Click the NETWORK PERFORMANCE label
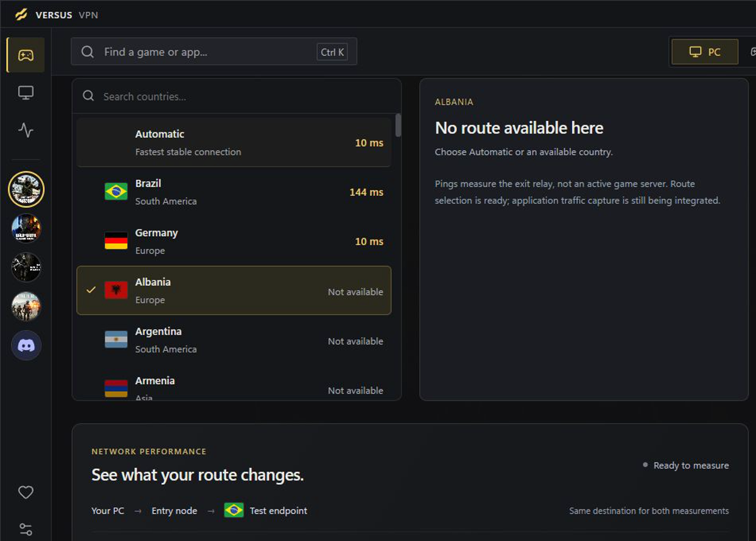 149,452
